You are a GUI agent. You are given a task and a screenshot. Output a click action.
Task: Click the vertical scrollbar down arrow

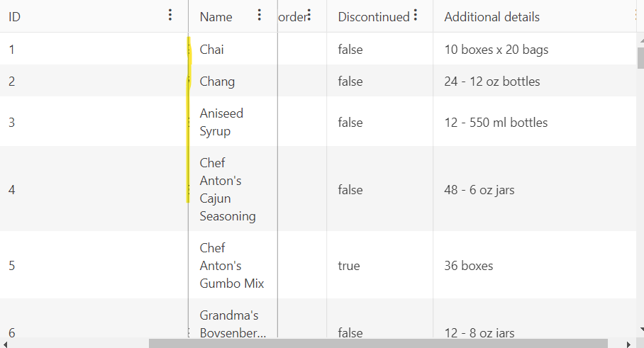click(640, 329)
